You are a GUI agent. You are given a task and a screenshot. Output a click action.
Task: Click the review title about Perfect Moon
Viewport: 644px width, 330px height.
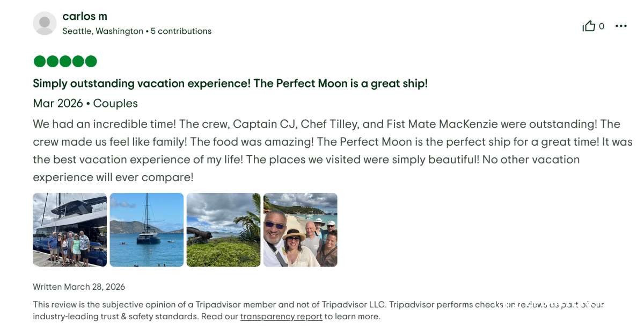pyautogui.click(x=230, y=83)
